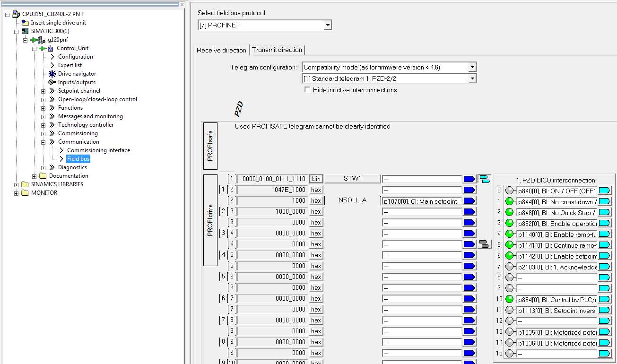
Task: Expand the Open-loop/closed-loop control node
Action: point(43,99)
